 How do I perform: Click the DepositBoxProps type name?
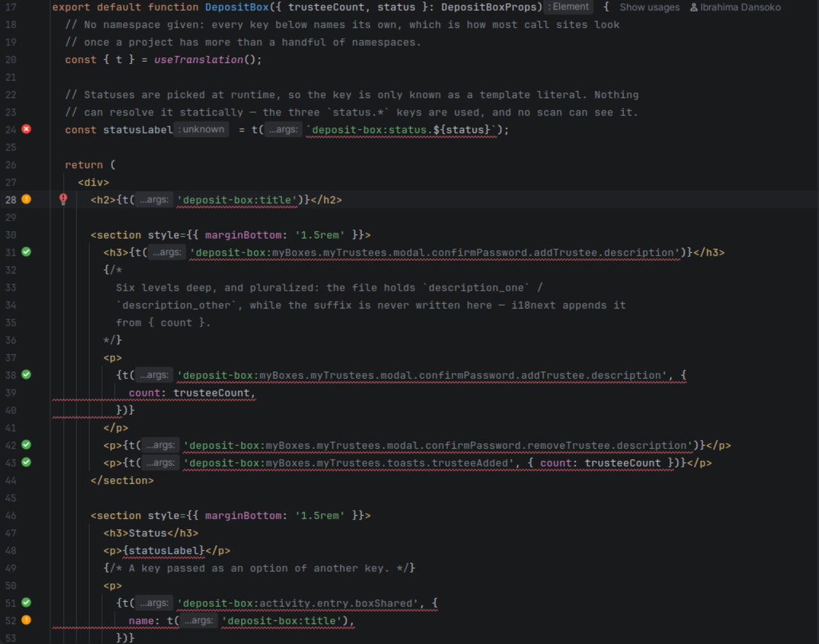tap(489, 7)
